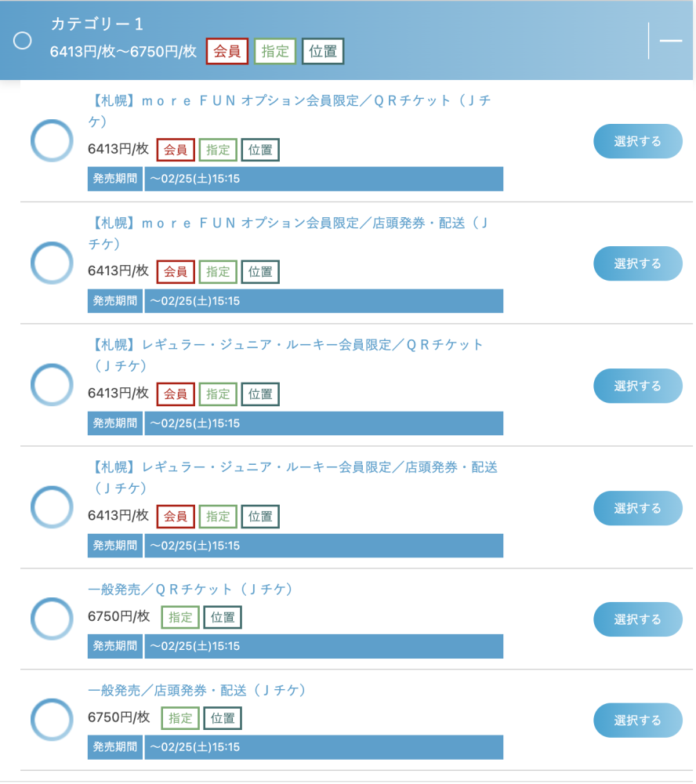Collapse the カテゴリー1 section with minus icon
The height and width of the screenshot is (784, 696).
[670, 41]
